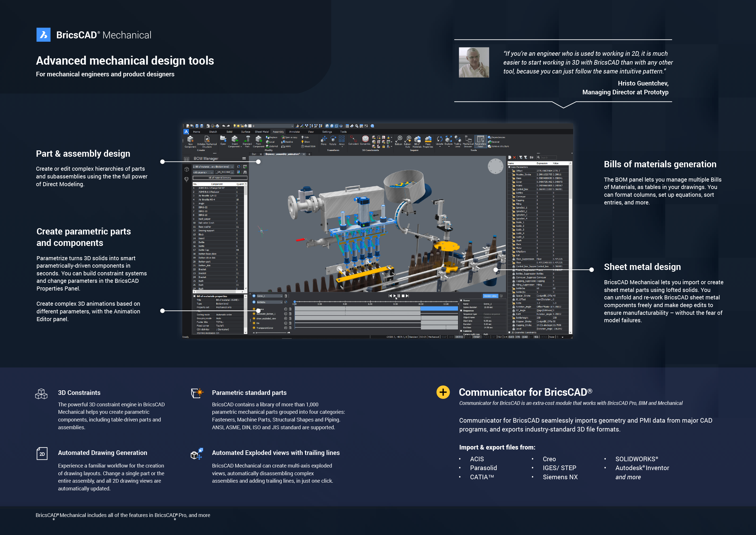Open the Settings ribbon tab
Image resolution: width=756 pixels, height=535 pixels.
click(327, 132)
